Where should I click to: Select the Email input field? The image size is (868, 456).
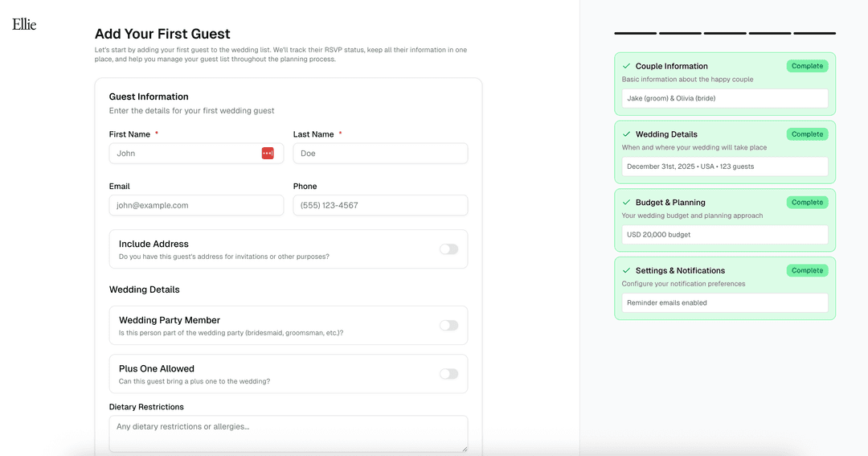coord(196,206)
